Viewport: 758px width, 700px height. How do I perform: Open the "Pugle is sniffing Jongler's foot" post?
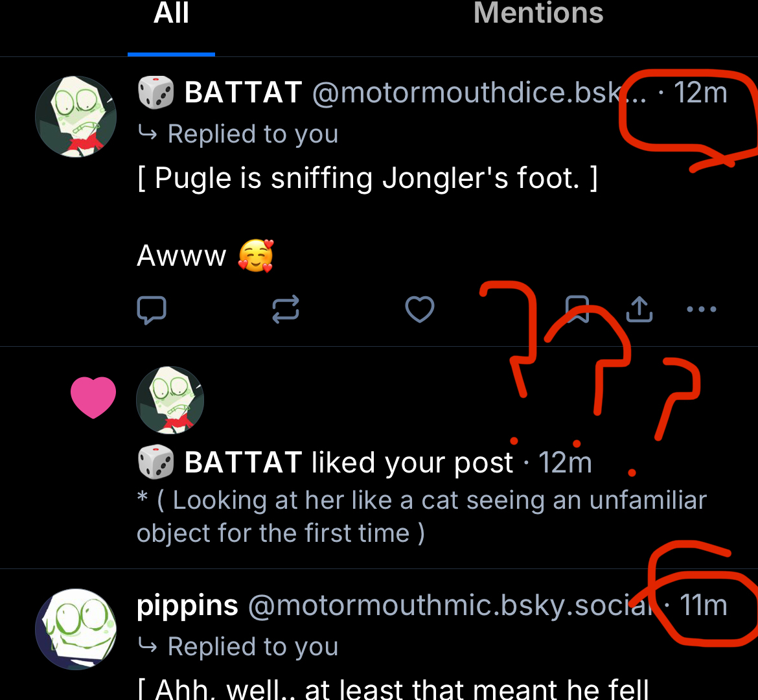click(x=367, y=178)
